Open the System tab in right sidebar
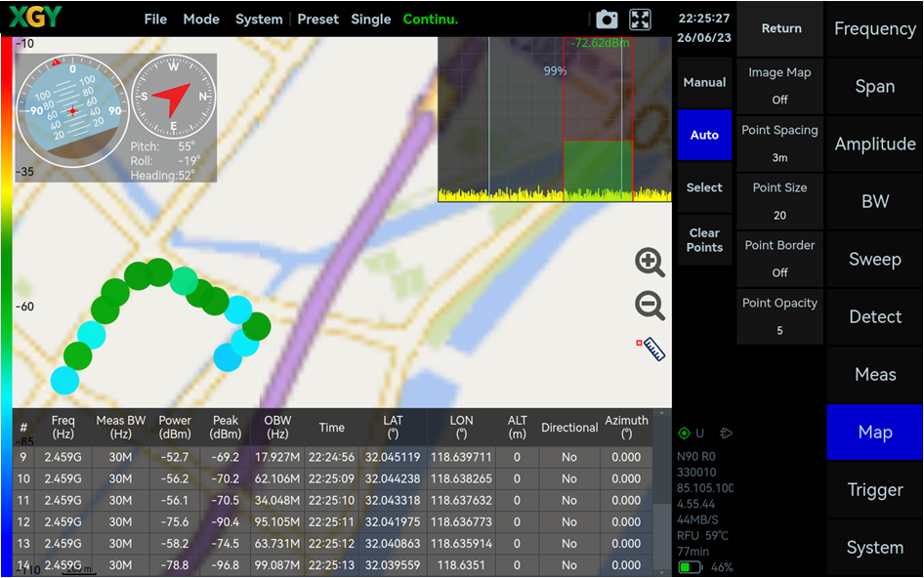The width and height of the screenshot is (924, 578). click(875, 548)
